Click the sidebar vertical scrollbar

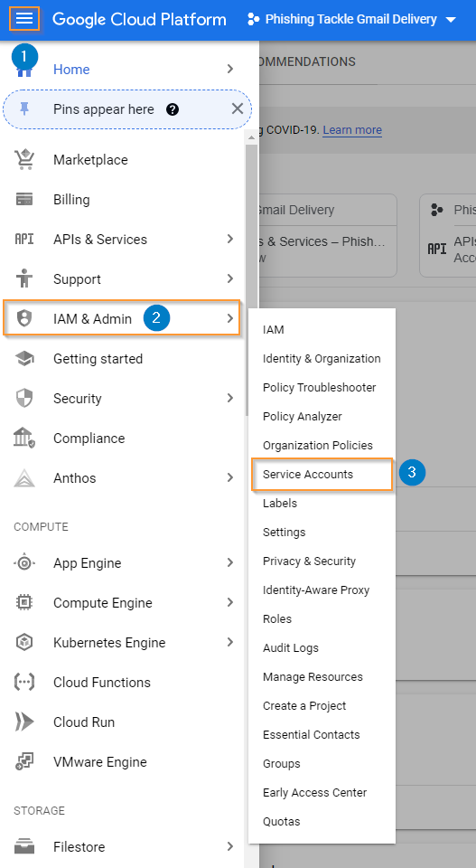251,279
